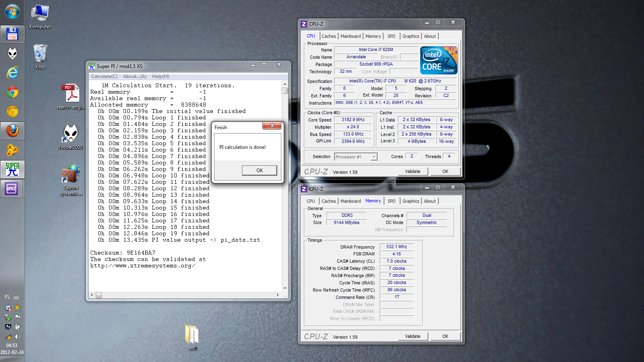
Task: Switch to CPU tab in bottom CPU-Z
Action: [311, 201]
